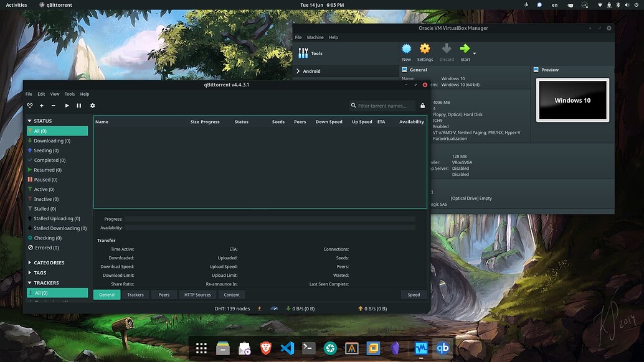Image resolution: width=644 pixels, height=362 pixels.
Task: Toggle alternative speed limits via the gauge icon
Action: 274,308
